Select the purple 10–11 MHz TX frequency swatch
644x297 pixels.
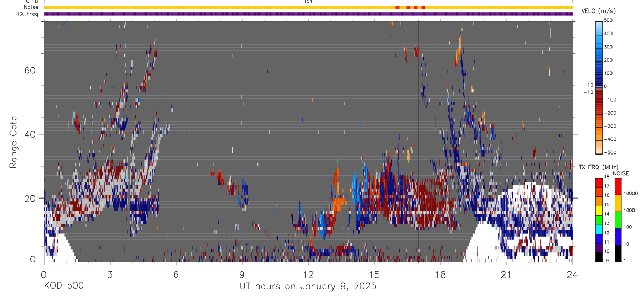(x=599, y=248)
